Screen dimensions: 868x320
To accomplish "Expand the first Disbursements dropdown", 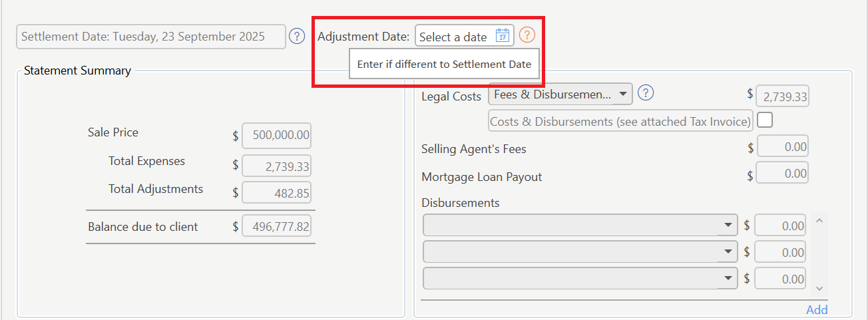I will pos(728,226).
